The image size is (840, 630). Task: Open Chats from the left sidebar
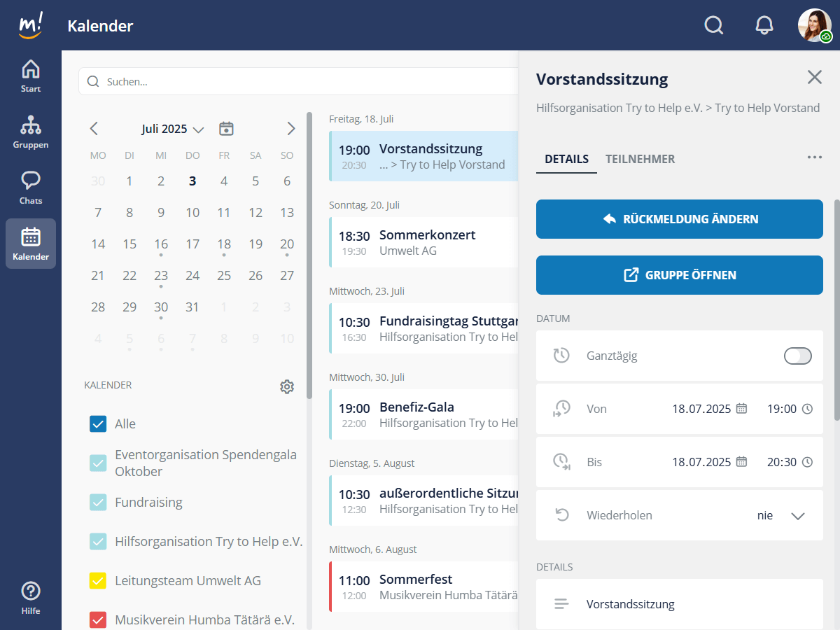30,185
